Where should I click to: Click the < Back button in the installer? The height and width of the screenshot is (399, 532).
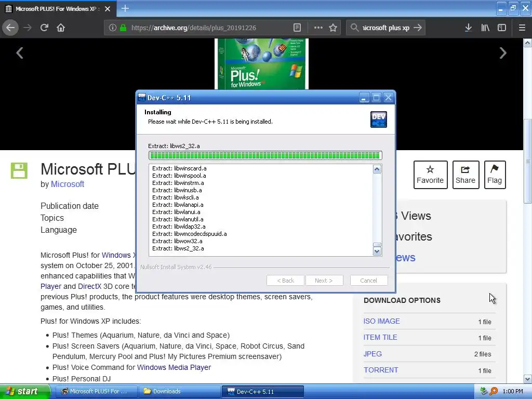[285, 281]
